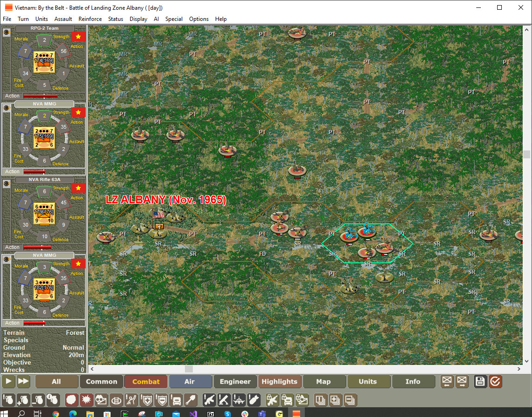Select the Combat toolbar tab
Viewport: 532px width, 417px height.
pos(146,381)
